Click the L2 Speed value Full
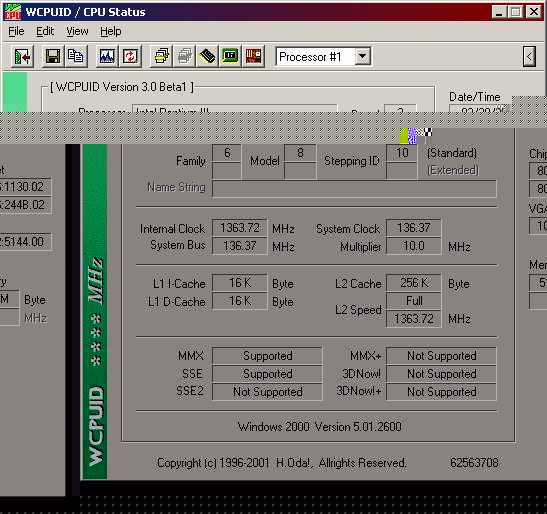 414,301
